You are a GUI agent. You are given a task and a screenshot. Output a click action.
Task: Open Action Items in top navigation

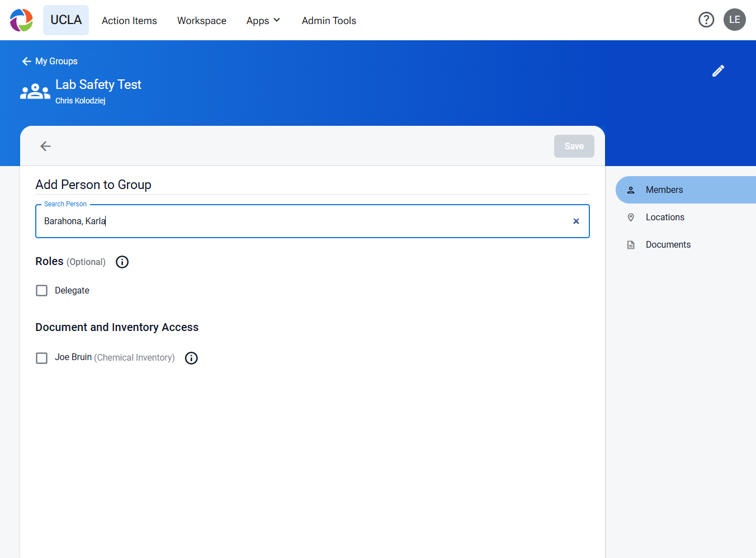coord(129,21)
